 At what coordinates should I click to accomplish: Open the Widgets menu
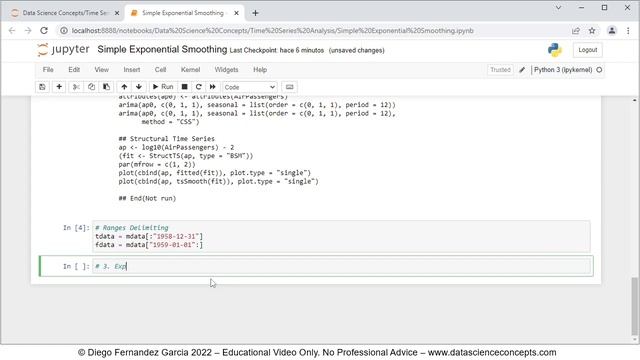(x=226, y=70)
